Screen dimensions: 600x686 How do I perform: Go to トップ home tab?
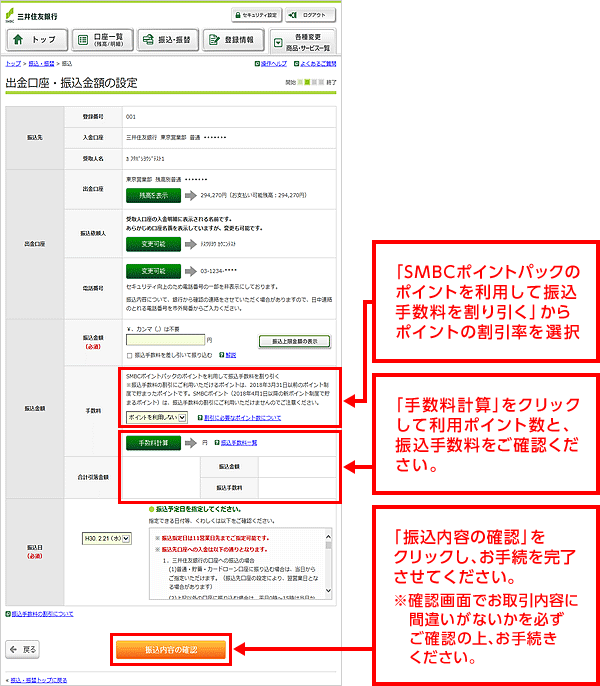tap(37, 40)
